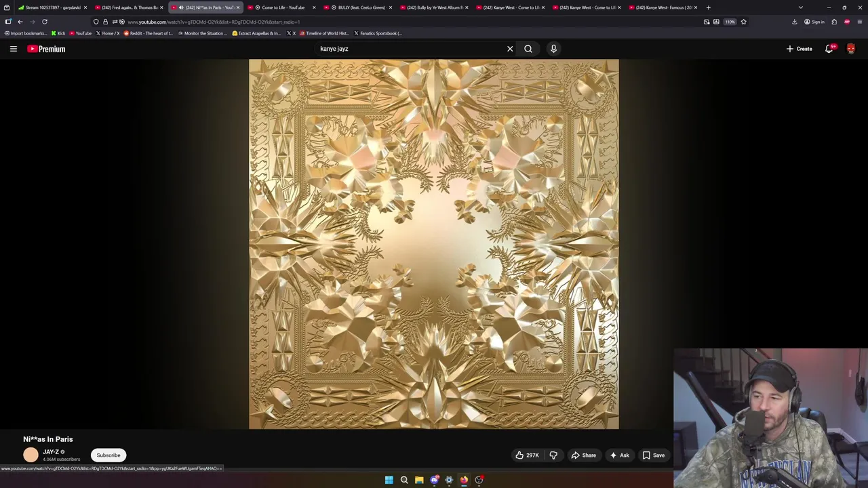Click the Watch the Throne video player
The width and height of the screenshot is (868, 488).
(434, 244)
